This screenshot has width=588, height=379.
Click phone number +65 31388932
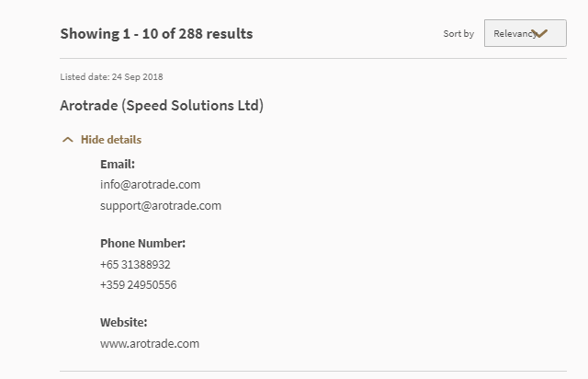[135, 264]
